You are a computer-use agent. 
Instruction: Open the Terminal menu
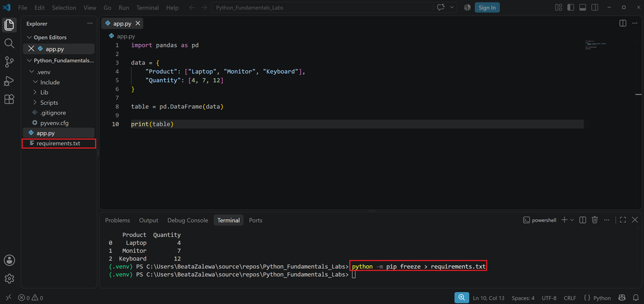point(147,8)
